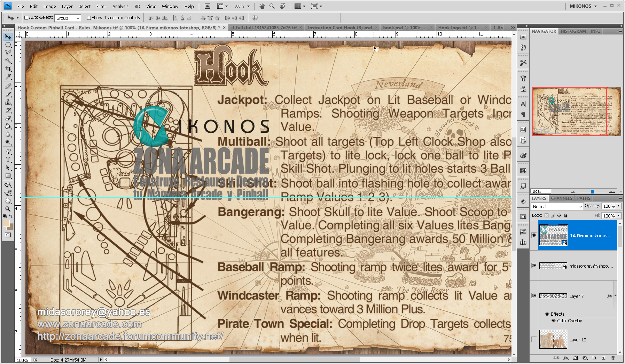Launch Adobe Bridge from the top bar
This screenshot has width=625, height=364.
pyautogui.click(x=207, y=6)
